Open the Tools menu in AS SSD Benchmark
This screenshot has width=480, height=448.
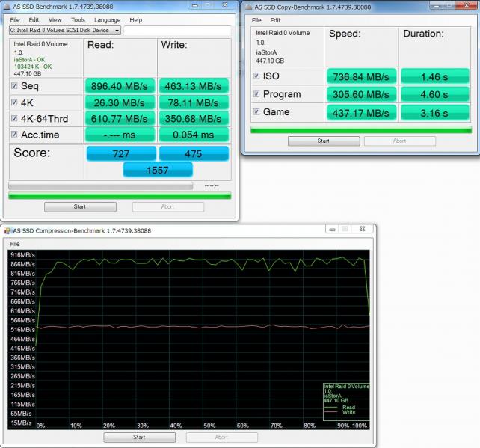(x=78, y=19)
